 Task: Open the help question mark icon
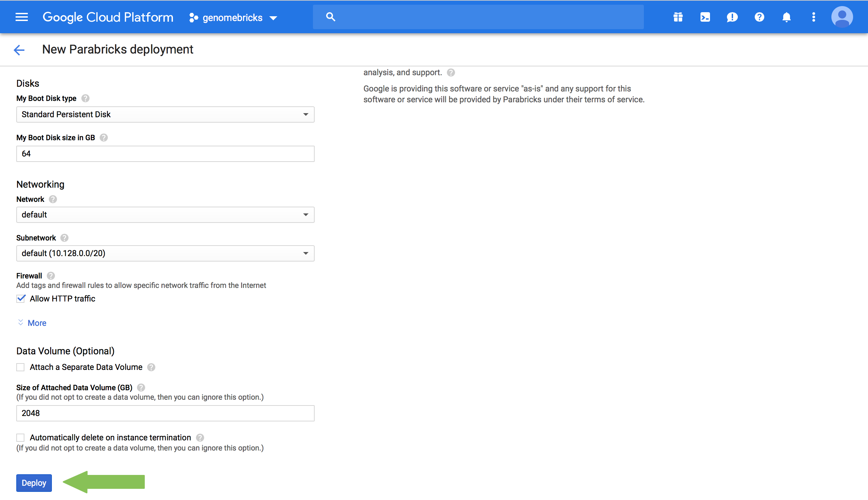[759, 17]
